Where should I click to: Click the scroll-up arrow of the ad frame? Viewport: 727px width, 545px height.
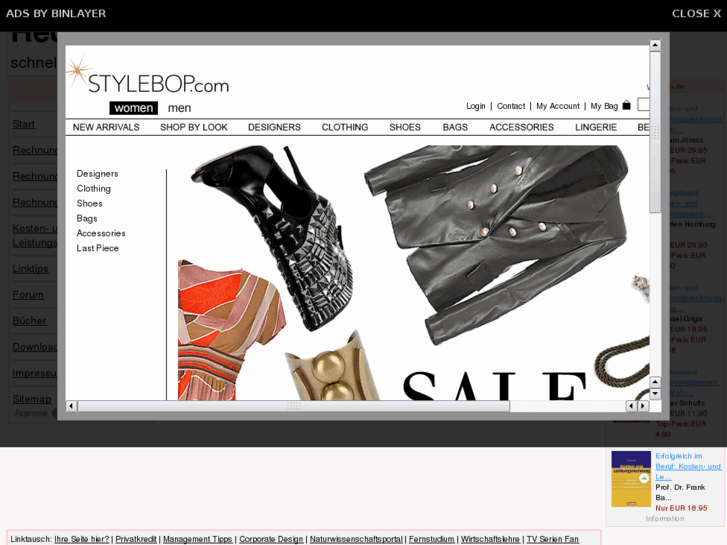(655, 45)
